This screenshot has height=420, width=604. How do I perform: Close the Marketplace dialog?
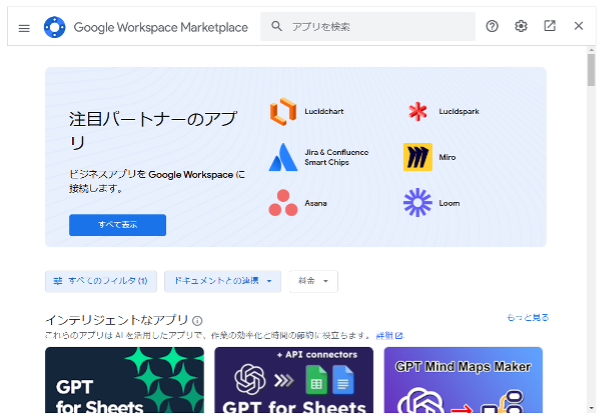[x=579, y=26]
